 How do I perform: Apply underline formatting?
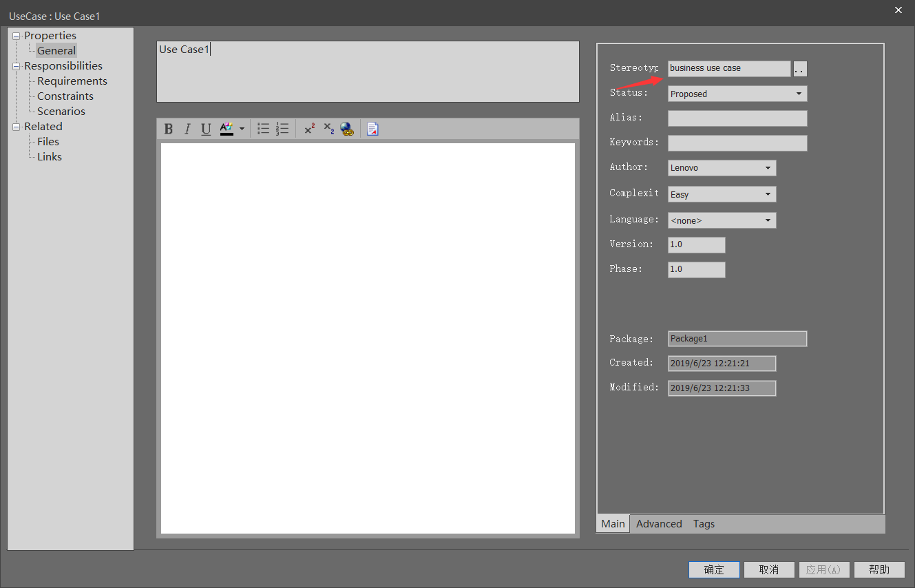[205, 128]
